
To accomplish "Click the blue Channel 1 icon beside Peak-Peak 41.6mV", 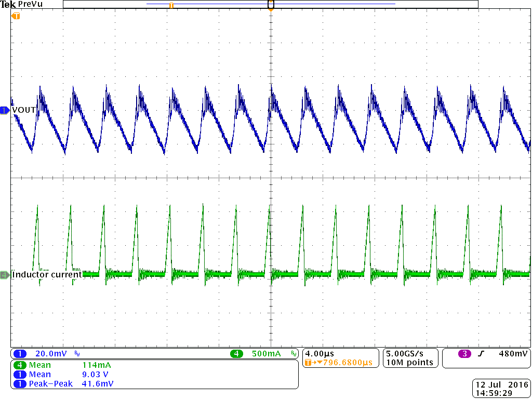I will coord(19,383).
